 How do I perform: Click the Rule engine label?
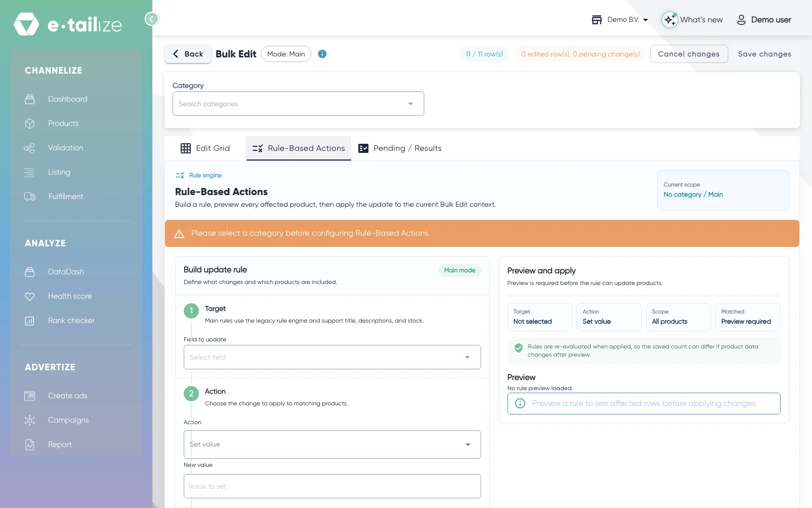[206, 175]
